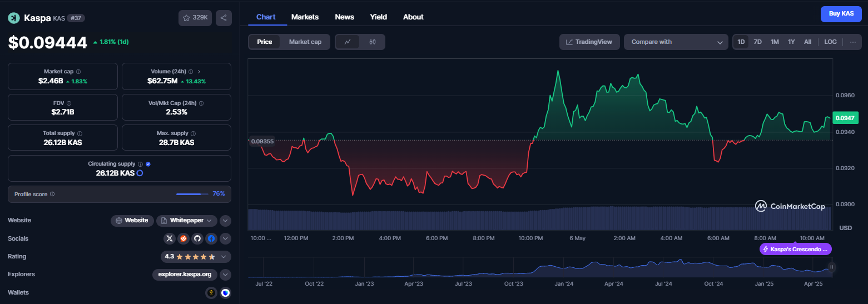The width and height of the screenshot is (868, 304).
Task: Add Kaspa to watchlist via star button
Action: pyautogui.click(x=195, y=18)
